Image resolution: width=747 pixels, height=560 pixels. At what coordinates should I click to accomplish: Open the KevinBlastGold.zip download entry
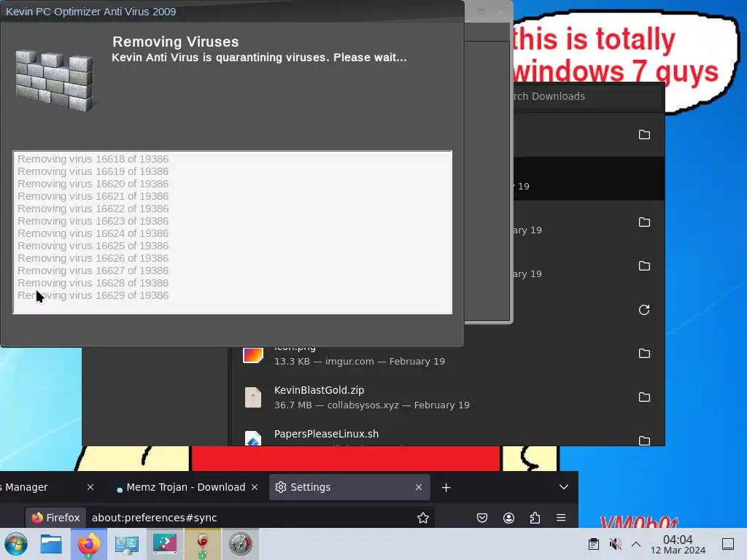[448, 397]
